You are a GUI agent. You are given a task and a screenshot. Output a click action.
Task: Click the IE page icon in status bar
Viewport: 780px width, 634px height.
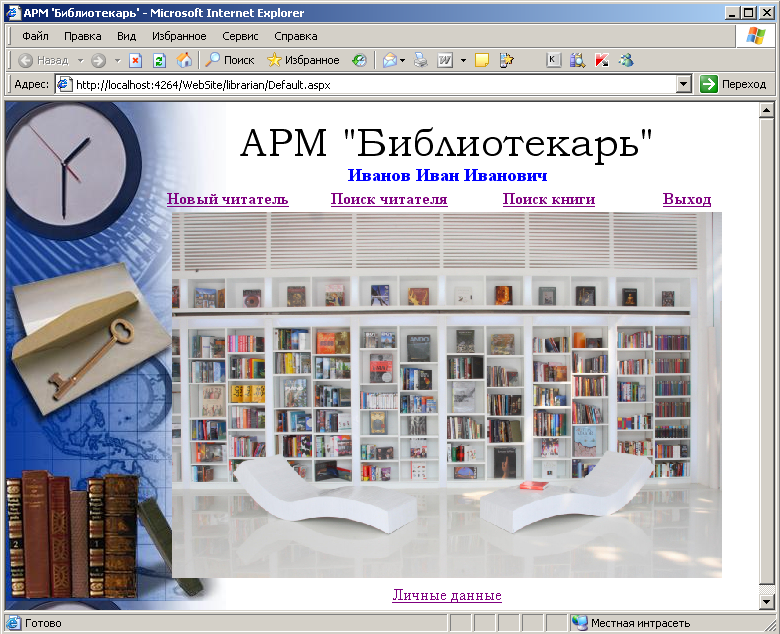pyautogui.click(x=14, y=623)
